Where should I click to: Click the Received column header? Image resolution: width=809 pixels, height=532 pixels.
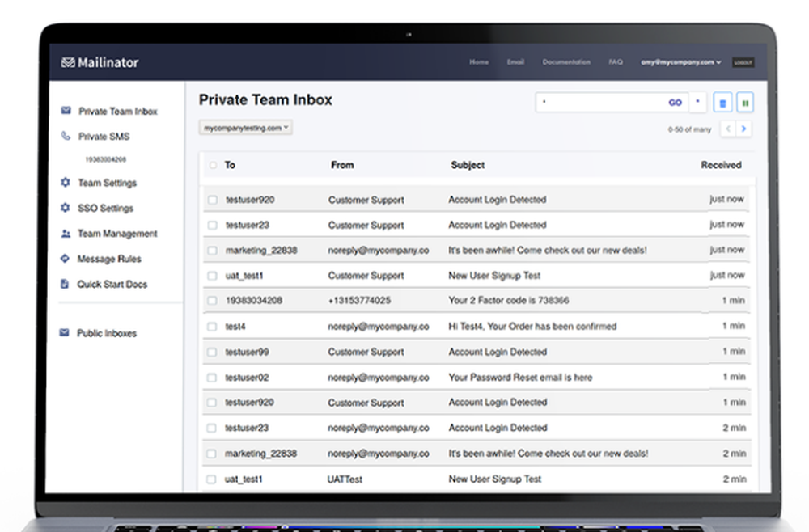721,165
